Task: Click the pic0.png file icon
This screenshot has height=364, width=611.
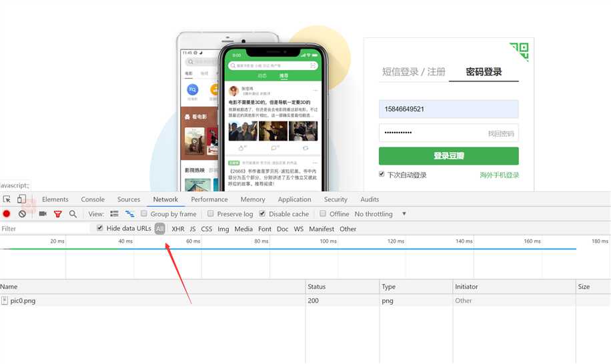Action: click(x=4, y=300)
